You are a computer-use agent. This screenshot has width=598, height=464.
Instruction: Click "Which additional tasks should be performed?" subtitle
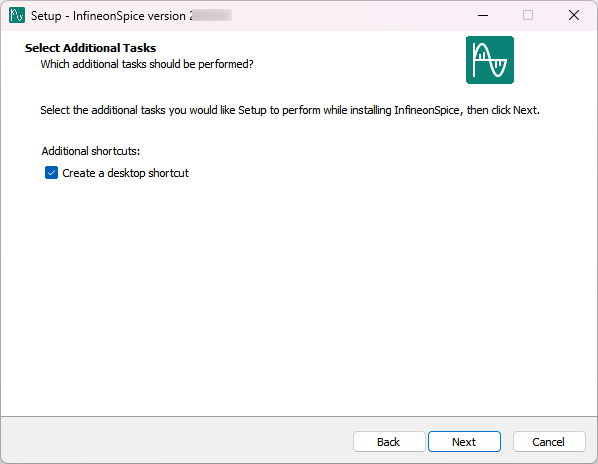click(147, 64)
